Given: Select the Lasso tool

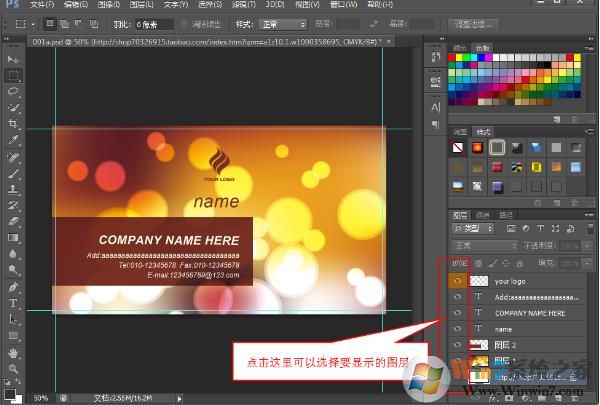Looking at the screenshot, I should pos(14,91).
